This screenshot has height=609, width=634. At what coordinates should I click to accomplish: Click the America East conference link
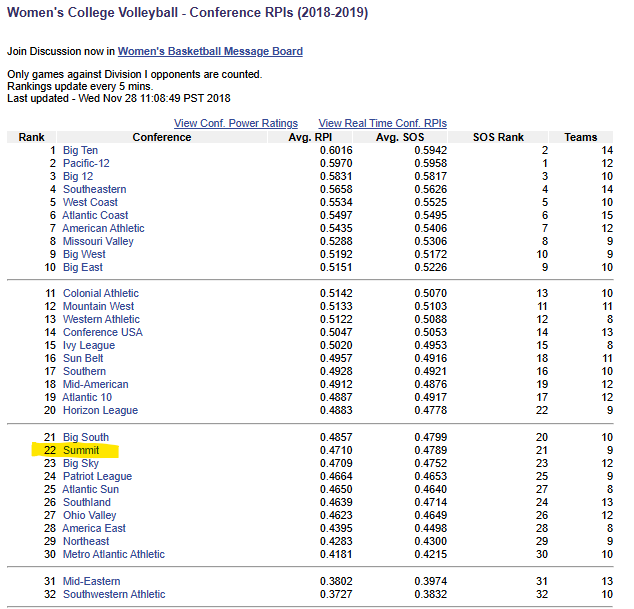pyautogui.click(x=94, y=528)
